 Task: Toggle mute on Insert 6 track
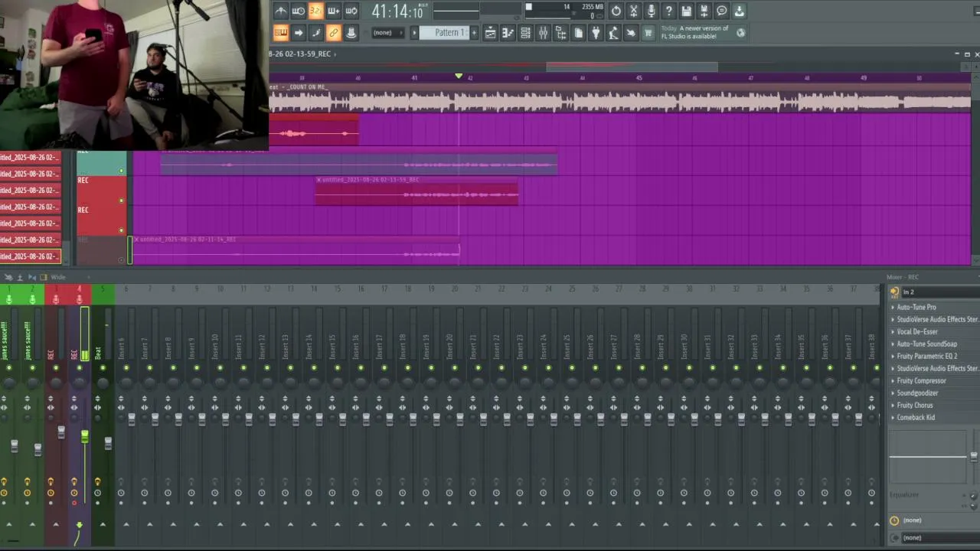(x=126, y=368)
